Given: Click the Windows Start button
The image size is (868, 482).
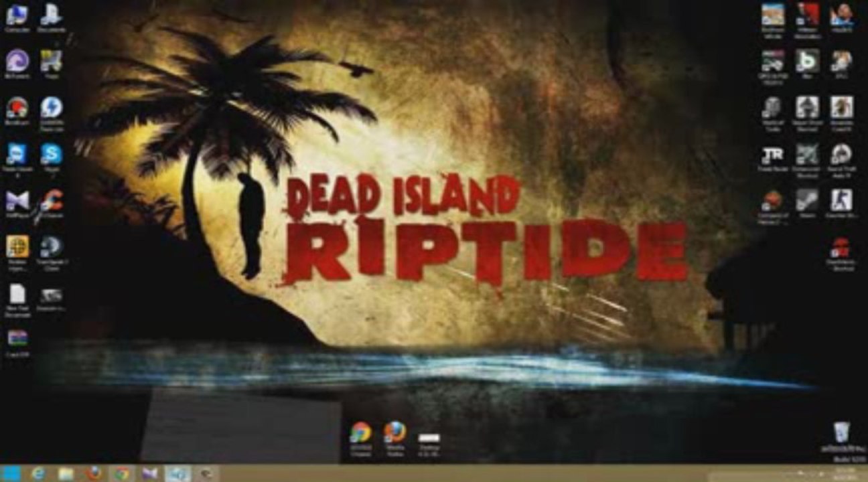Looking at the screenshot, I should [13, 473].
